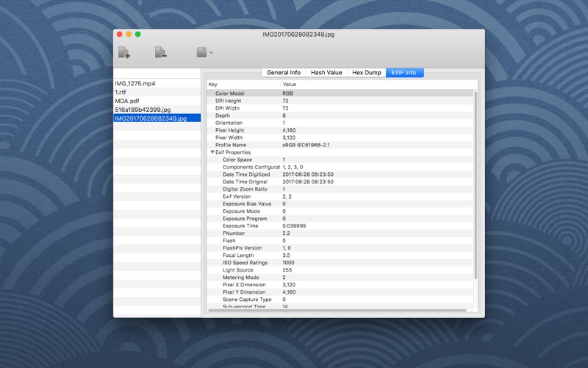588x368 pixels.
Task: Select the Components Configuration row
Action: [340, 167]
